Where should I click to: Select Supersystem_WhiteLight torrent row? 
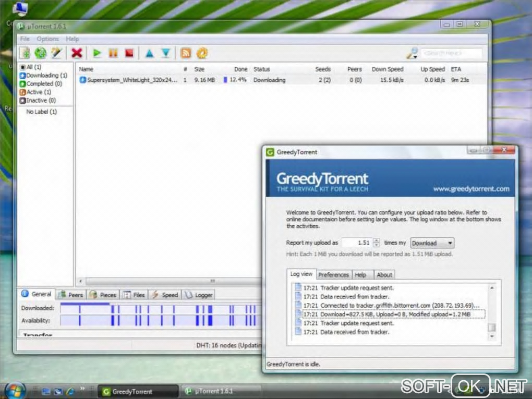click(x=281, y=80)
